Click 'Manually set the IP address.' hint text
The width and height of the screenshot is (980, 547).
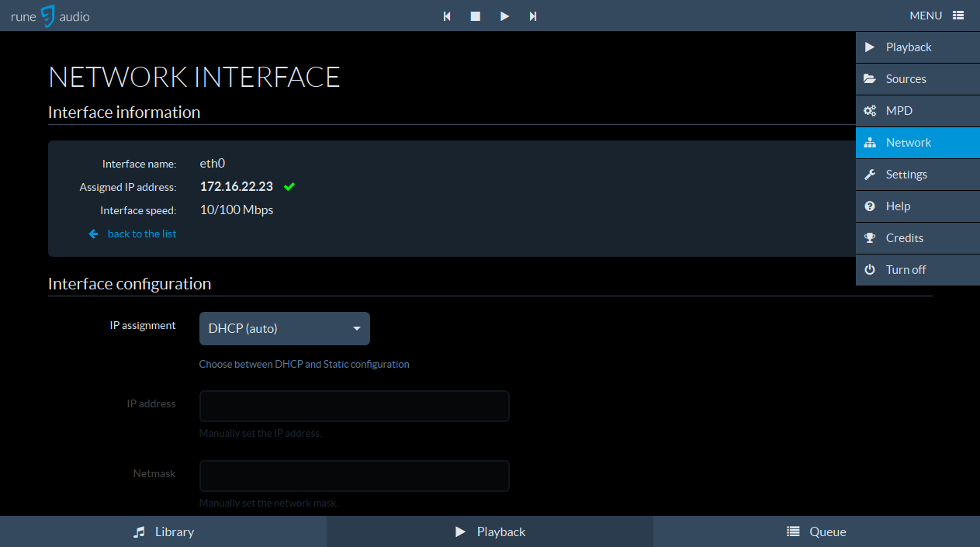click(260, 433)
